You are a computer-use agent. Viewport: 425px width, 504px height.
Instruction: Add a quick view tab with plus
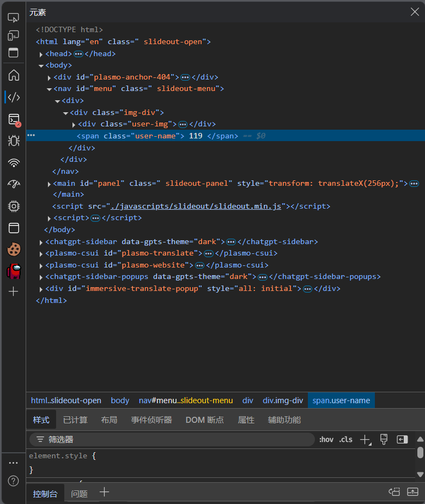(104, 492)
